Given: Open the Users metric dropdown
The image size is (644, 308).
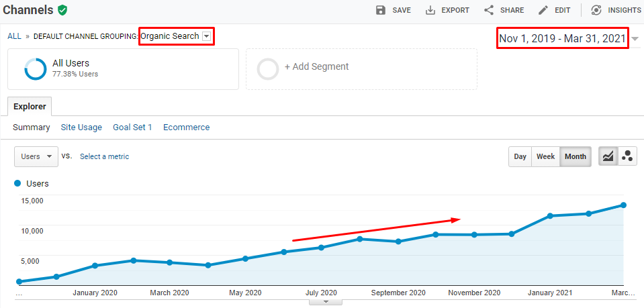Looking at the screenshot, I should click(36, 156).
